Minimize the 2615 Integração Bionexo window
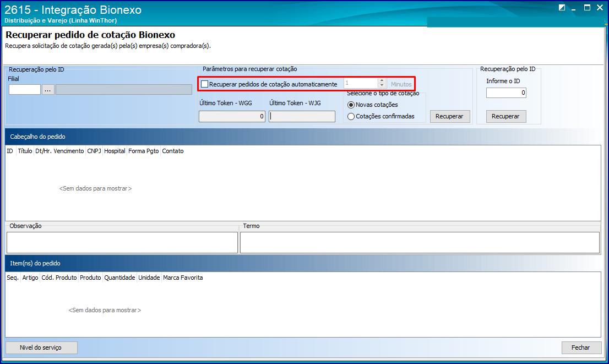Viewport: 609px width, 364px height. pyautogui.click(x=574, y=9)
